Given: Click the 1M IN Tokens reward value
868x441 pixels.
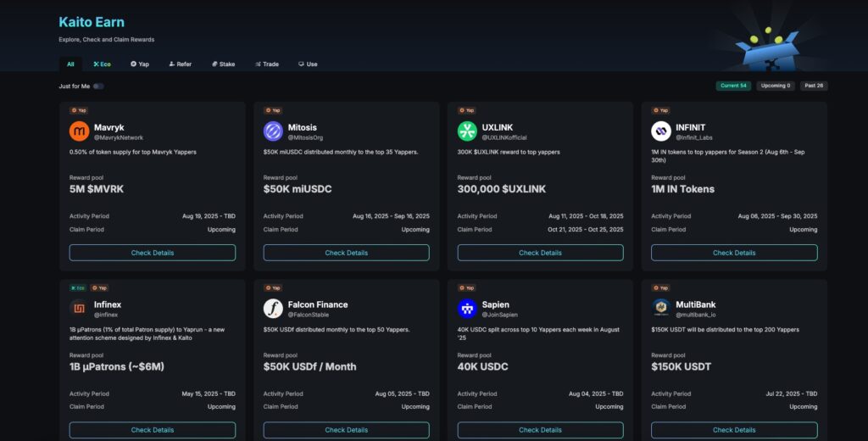Looking at the screenshot, I should point(682,189).
